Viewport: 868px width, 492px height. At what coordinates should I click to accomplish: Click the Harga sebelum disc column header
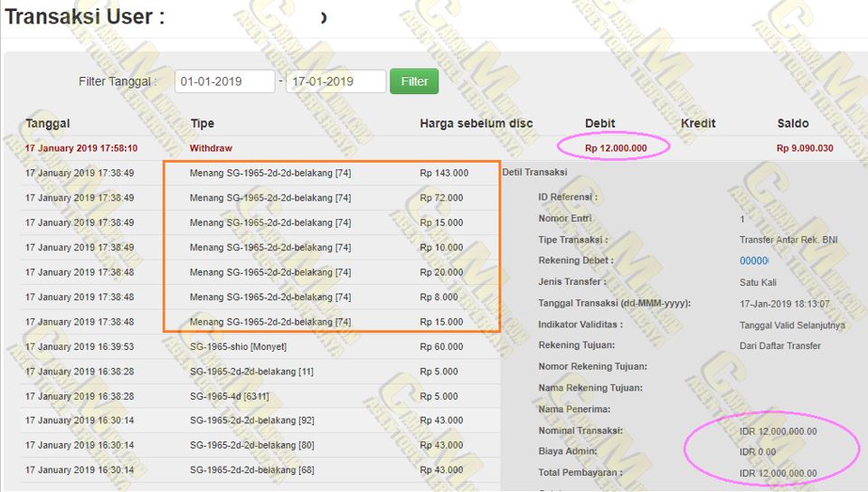tap(476, 123)
